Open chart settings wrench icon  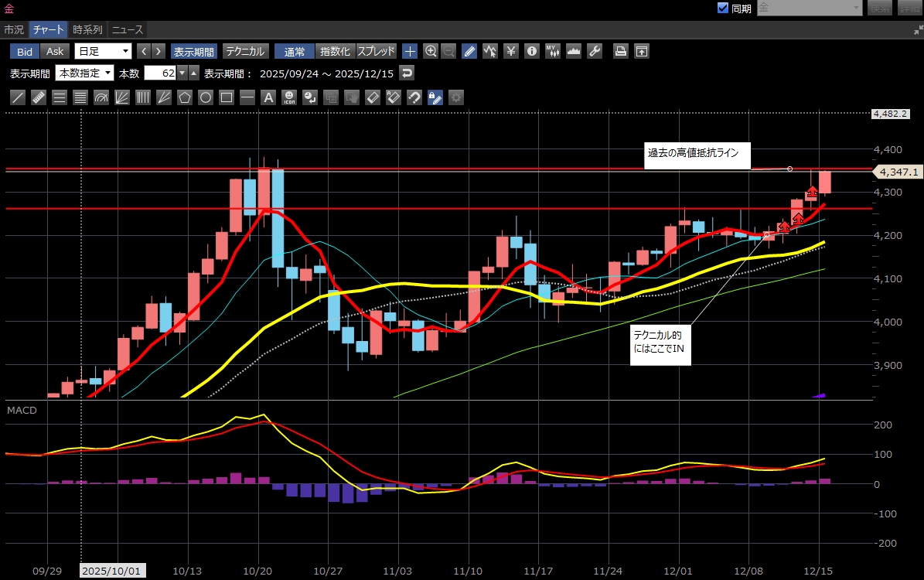(594, 51)
